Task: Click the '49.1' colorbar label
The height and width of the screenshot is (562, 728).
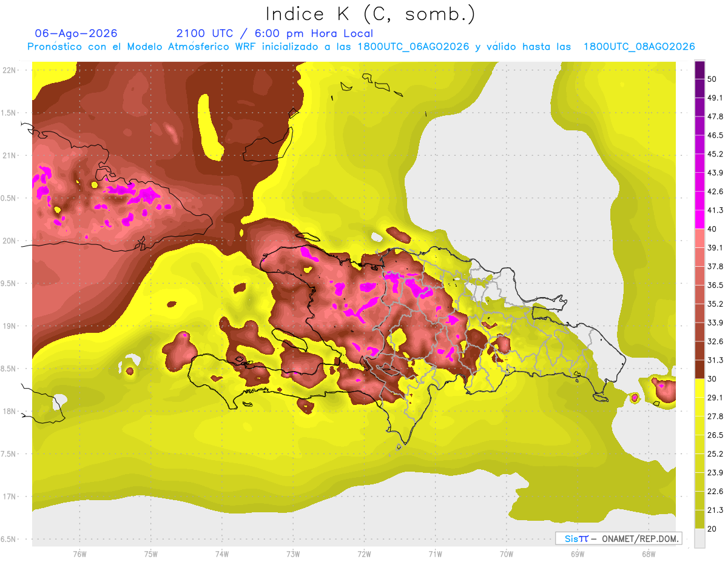Action: (715, 98)
